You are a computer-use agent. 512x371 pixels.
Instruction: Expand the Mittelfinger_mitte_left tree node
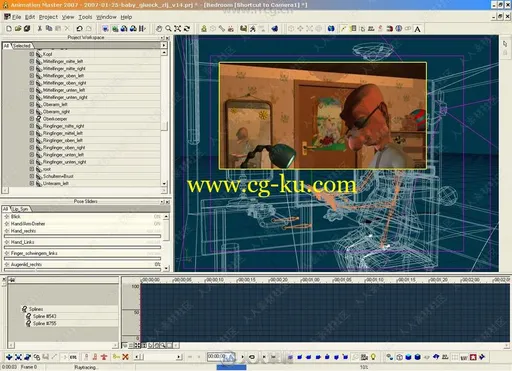pyautogui.click(x=32, y=61)
